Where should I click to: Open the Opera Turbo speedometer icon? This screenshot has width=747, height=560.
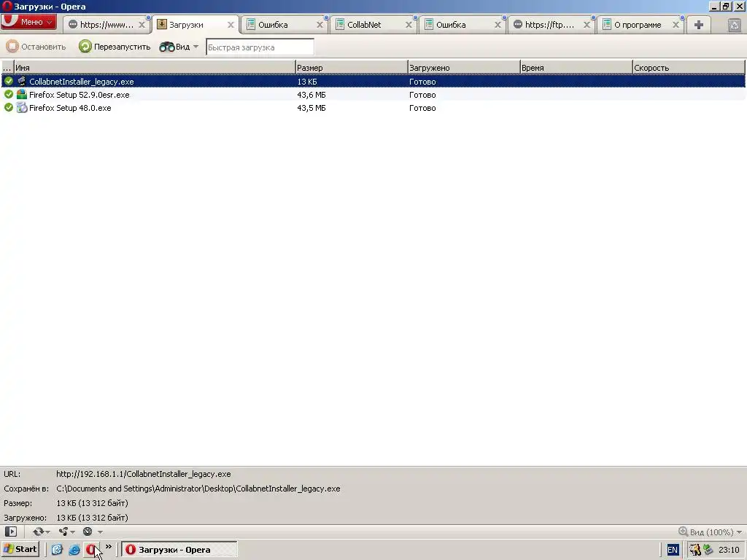tap(88, 532)
